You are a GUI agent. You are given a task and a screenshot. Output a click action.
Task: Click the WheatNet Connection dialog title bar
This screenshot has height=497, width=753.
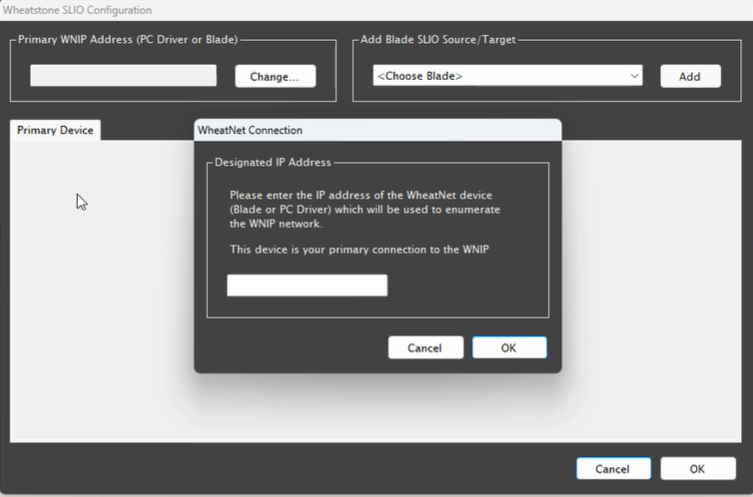pyautogui.click(x=377, y=130)
